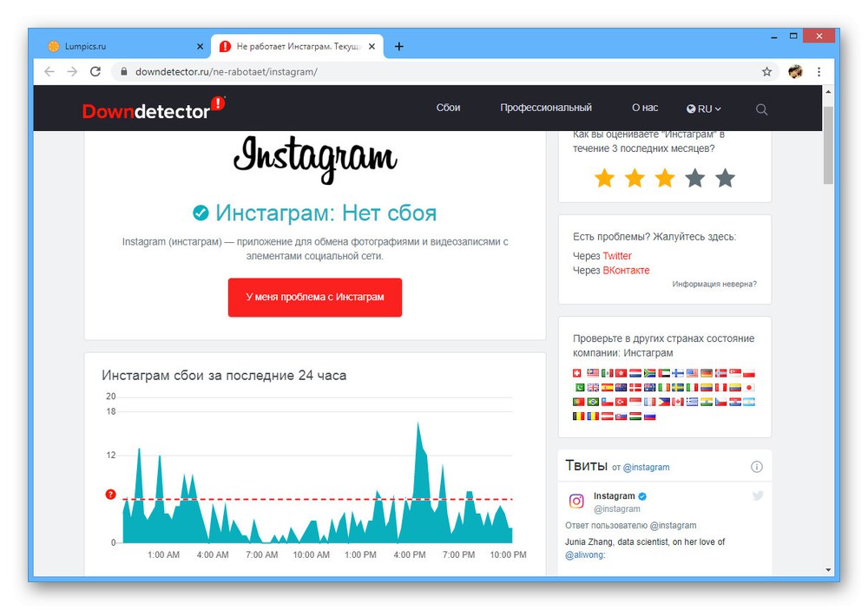Click the Информация неверна? link
868x610 pixels.
coord(714,284)
